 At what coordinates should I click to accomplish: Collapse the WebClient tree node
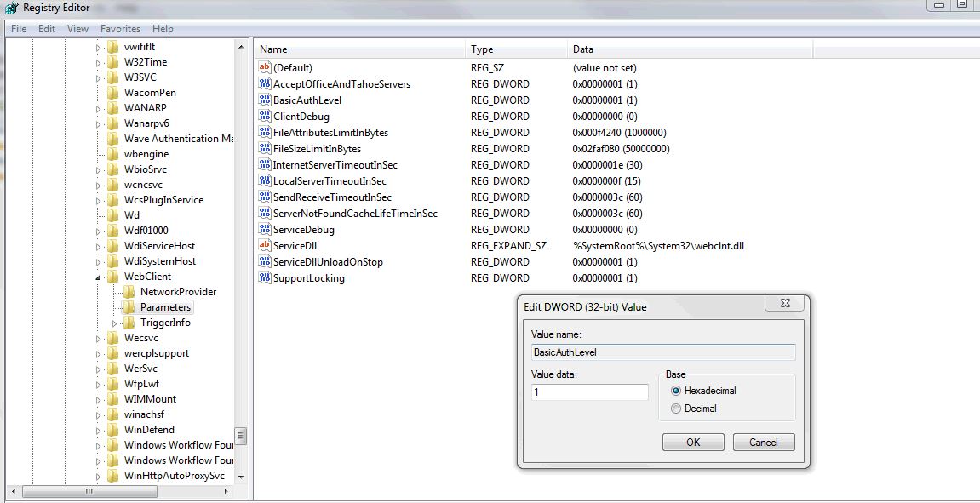98,277
